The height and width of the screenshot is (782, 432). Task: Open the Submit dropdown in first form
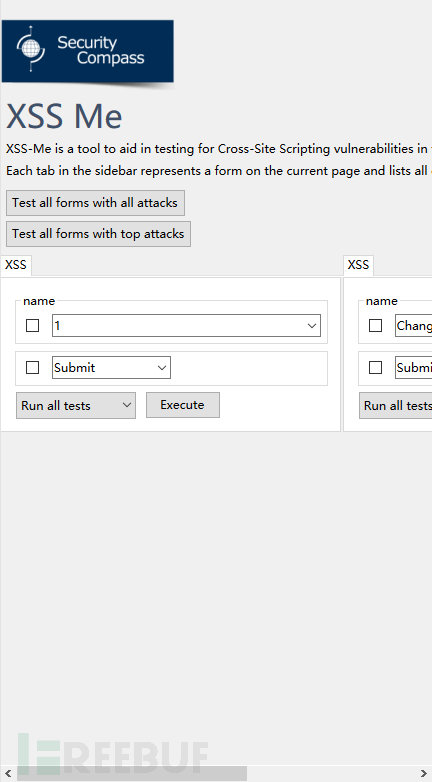point(111,368)
